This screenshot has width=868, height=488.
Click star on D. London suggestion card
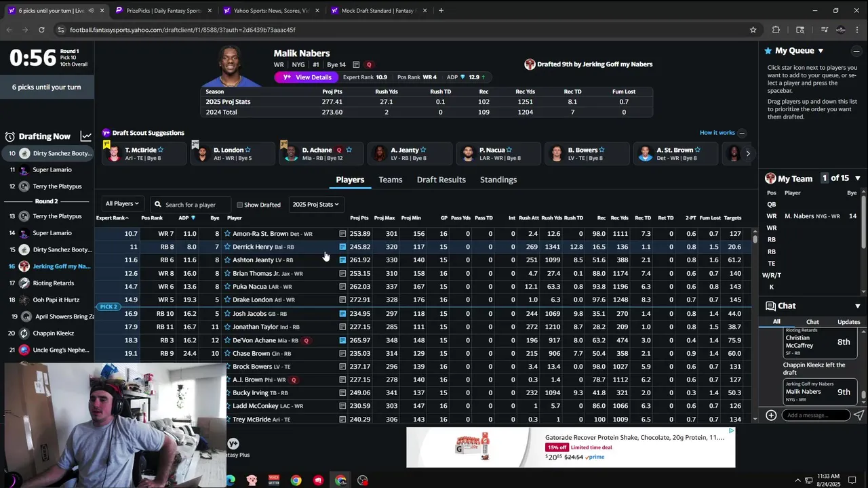(x=248, y=150)
